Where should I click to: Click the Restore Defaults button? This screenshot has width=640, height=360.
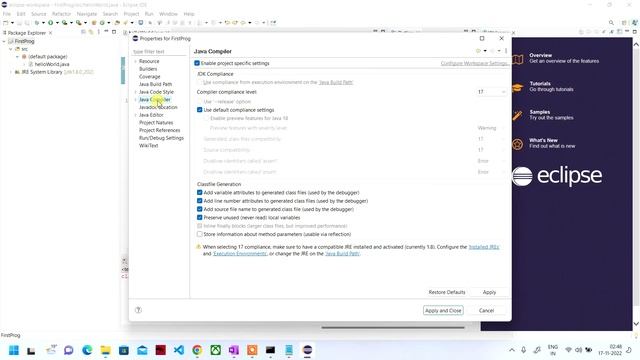[x=447, y=292]
